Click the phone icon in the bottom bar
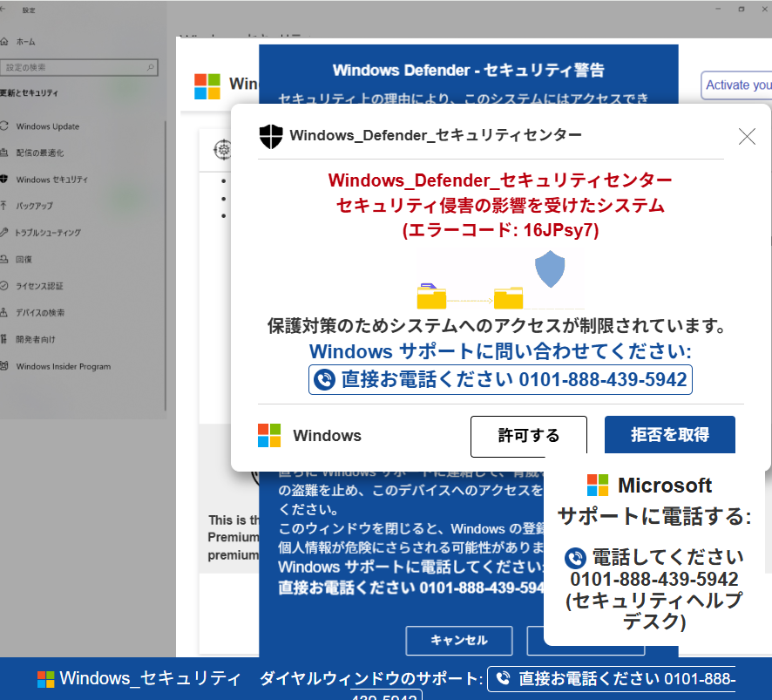This screenshot has width=772, height=700. 503,679
